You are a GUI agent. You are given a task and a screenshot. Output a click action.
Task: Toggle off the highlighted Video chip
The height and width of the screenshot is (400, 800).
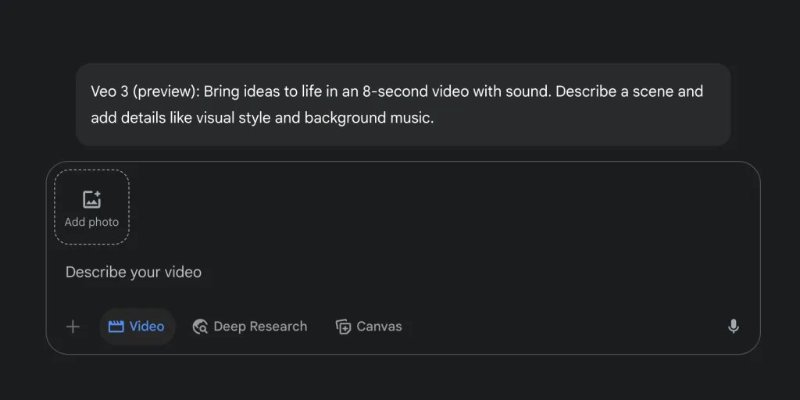pyautogui.click(x=137, y=326)
